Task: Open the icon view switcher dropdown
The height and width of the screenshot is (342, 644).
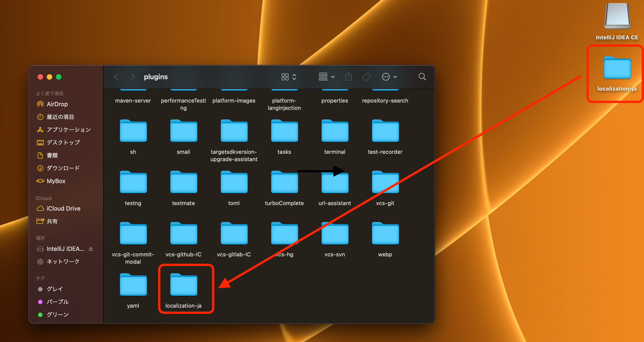Action: 289,77
